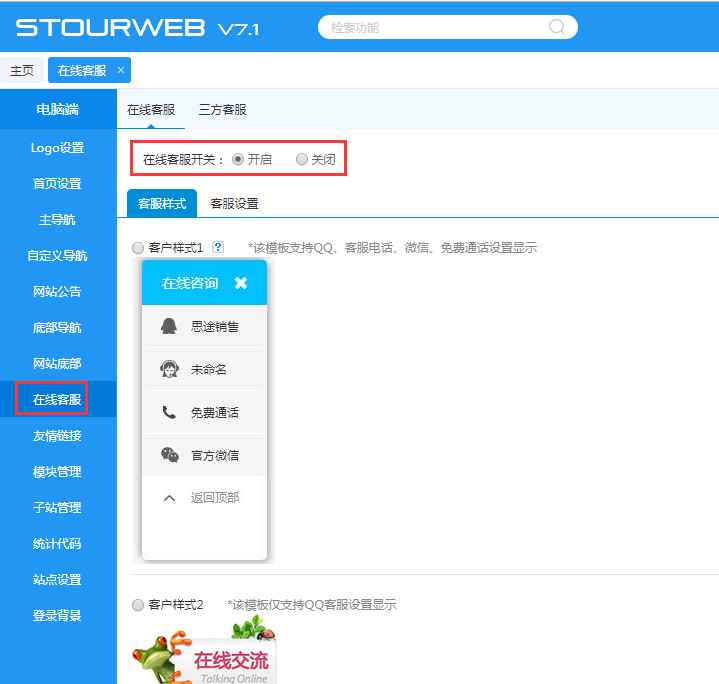Click help icon beside 客户样式1

(218, 247)
